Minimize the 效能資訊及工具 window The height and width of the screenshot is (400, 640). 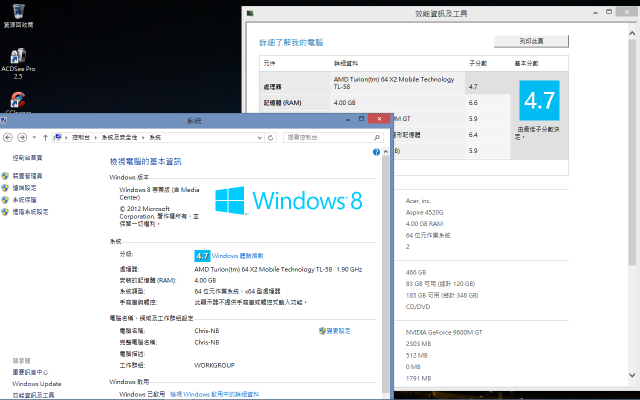click(x=596, y=13)
